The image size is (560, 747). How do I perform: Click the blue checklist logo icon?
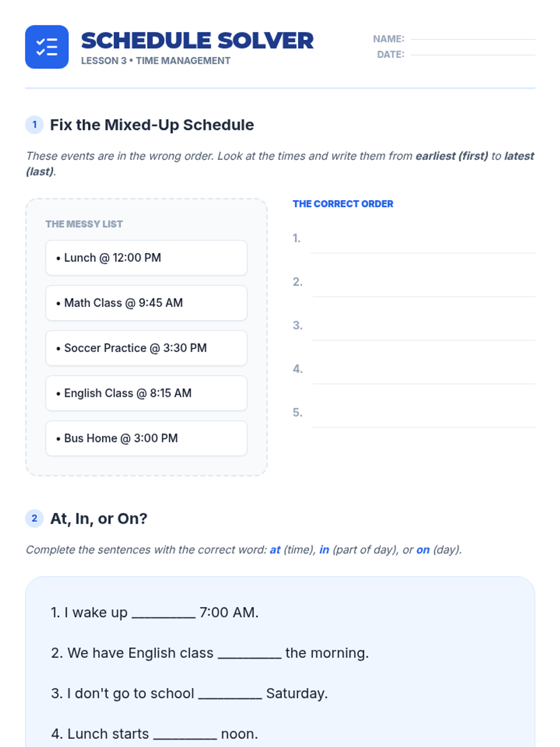click(x=47, y=47)
